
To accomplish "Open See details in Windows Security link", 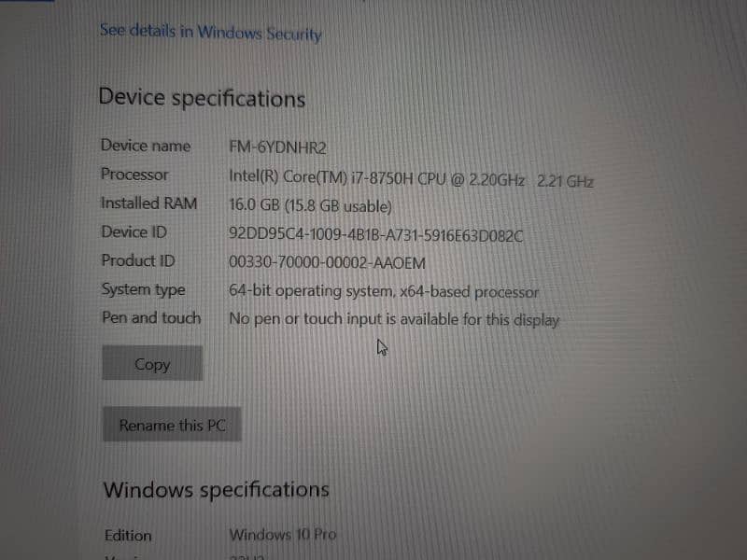I will 211,32.
